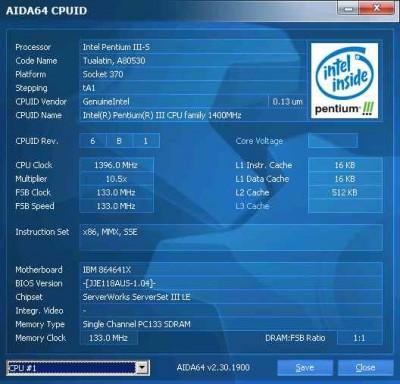
Task: Select CPUID Rev. model value 8
Action: point(119,141)
